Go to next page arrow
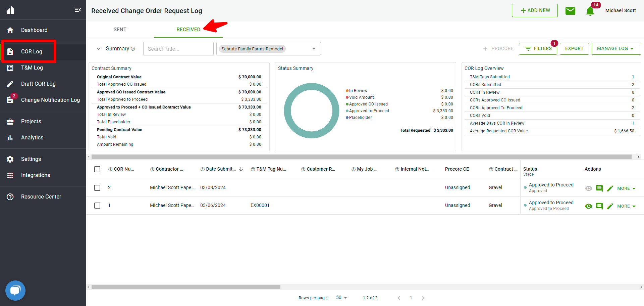This screenshot has width=644, height=306. 423,298
